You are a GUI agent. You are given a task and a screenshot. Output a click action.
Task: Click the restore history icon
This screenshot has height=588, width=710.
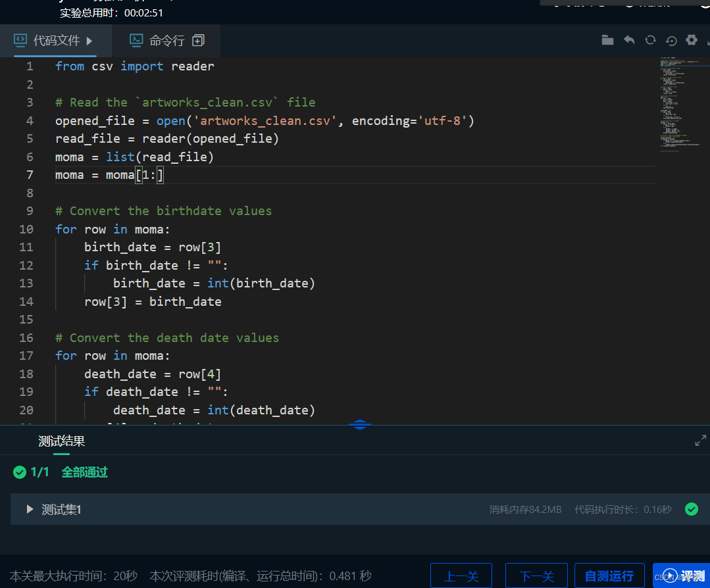click(671, 40)
